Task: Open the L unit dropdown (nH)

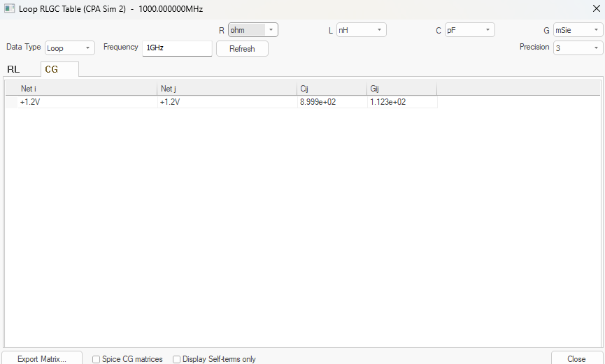Action: point(361,30)
